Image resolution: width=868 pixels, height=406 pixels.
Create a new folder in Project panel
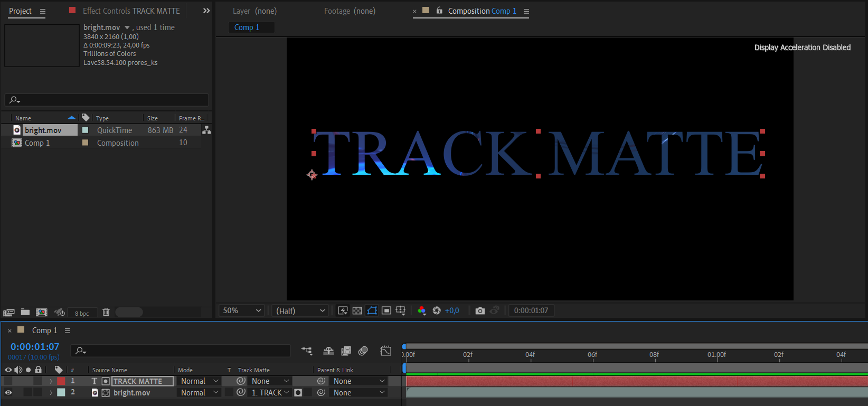pos(25,313)
